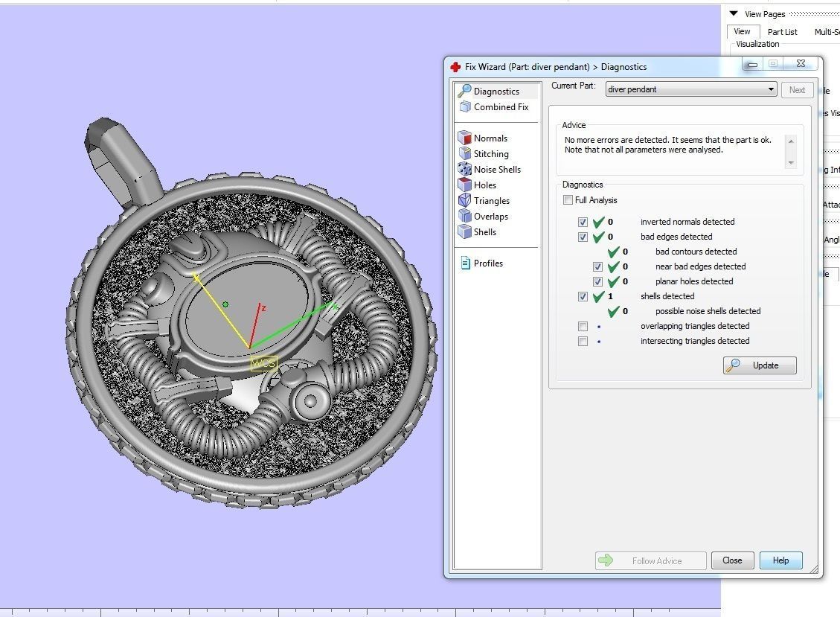Click the 'bad contours detected' text

click(x=696, y=252)
